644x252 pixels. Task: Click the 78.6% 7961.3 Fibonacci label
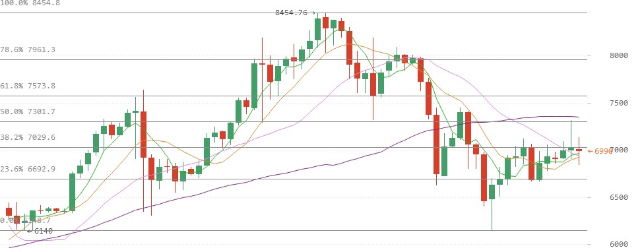click(x=28, y=49)
